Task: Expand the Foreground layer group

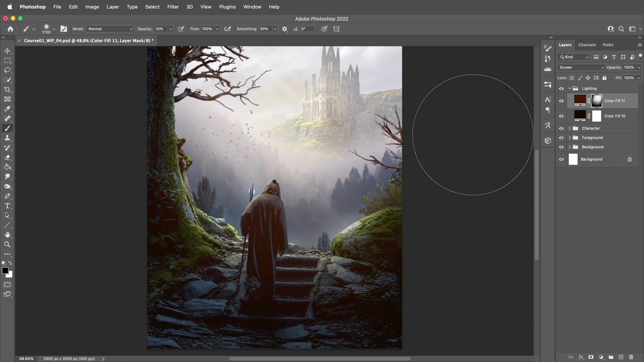Action: 570,138
